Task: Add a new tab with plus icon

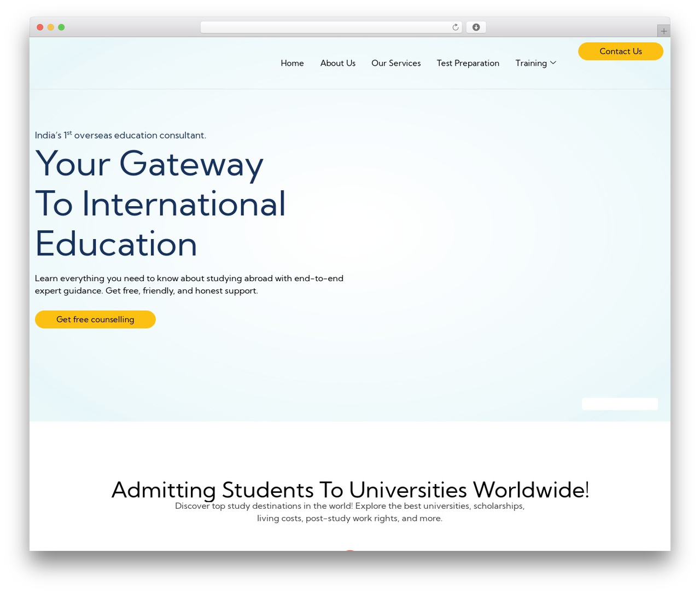Action: [663, 31]
